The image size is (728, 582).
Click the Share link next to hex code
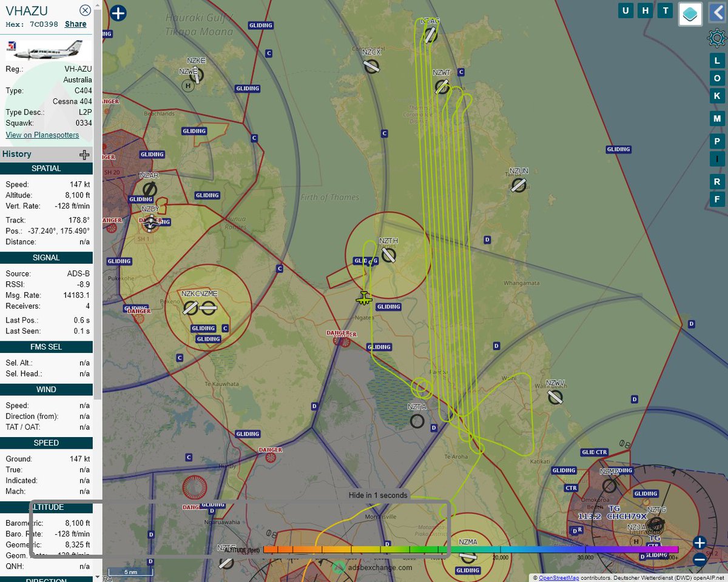coord(75,24)
